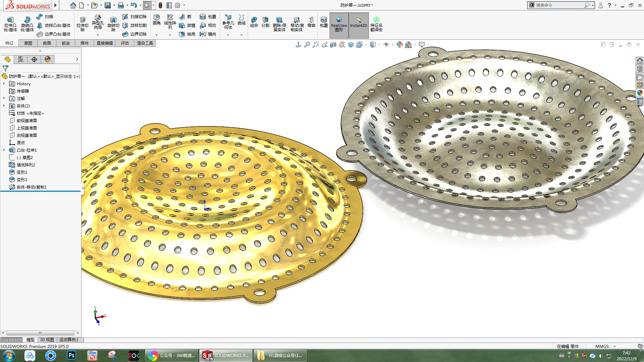The width and height of the screenshot is (644, 362).
Task: Switch to the 草图 (Sketch) tab
Action: coord(28,43)
